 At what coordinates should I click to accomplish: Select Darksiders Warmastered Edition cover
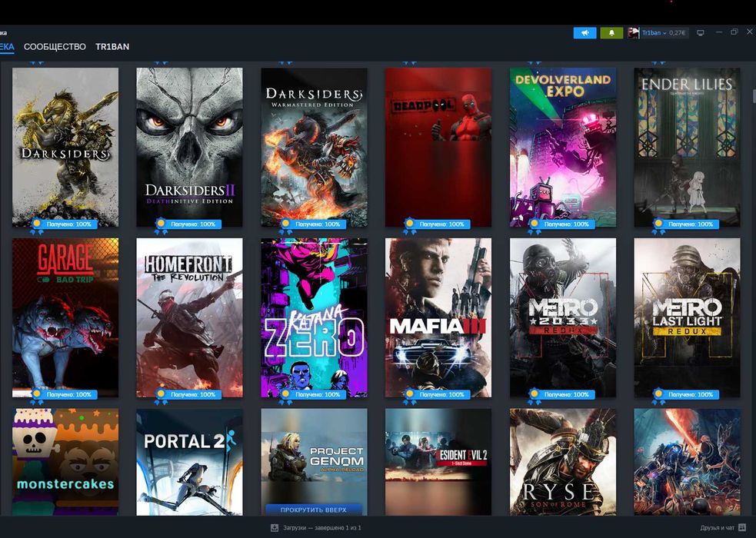(314, 147)
